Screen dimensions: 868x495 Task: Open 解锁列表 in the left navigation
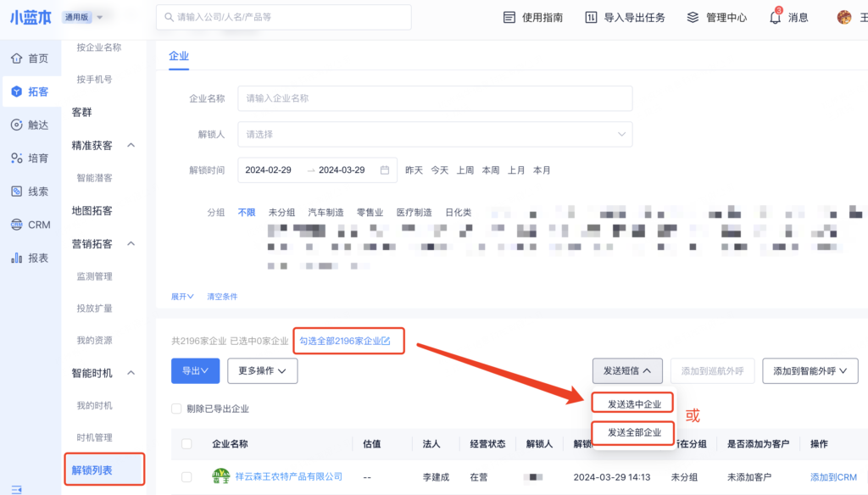pos(92,470)
